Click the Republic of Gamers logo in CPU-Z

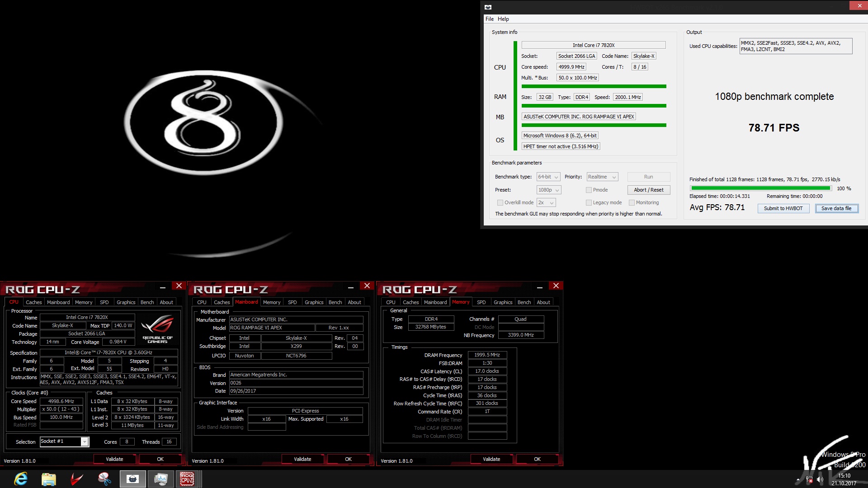click(x=157, y=329)
